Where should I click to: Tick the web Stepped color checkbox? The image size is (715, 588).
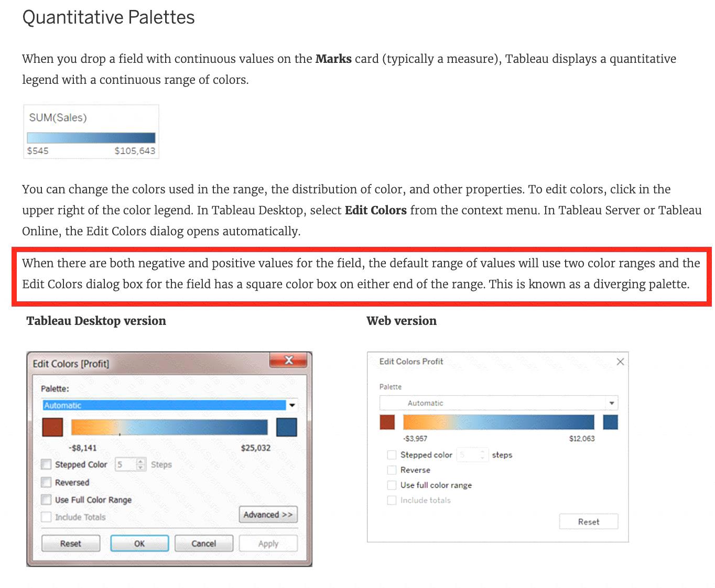tap(392, 455)
